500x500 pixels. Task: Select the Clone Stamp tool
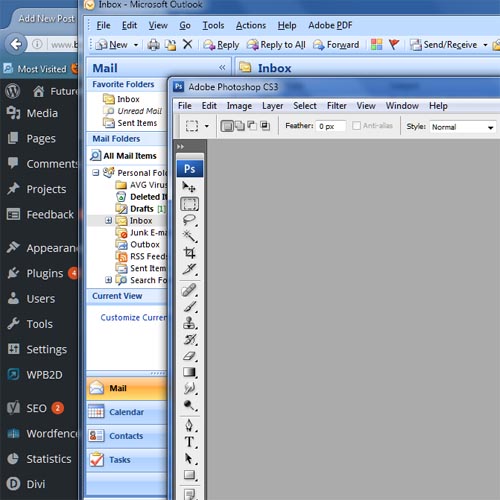[x=189, y=323]
